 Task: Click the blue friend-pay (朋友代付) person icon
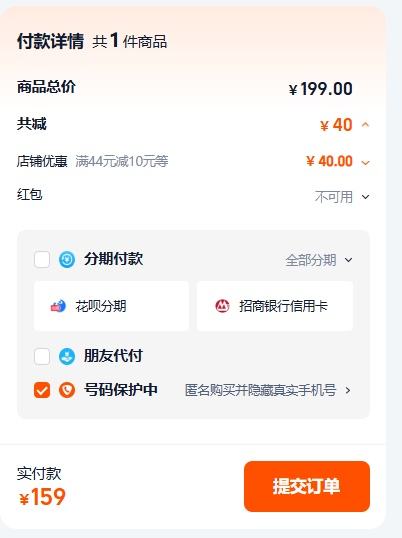pos(67,356)
